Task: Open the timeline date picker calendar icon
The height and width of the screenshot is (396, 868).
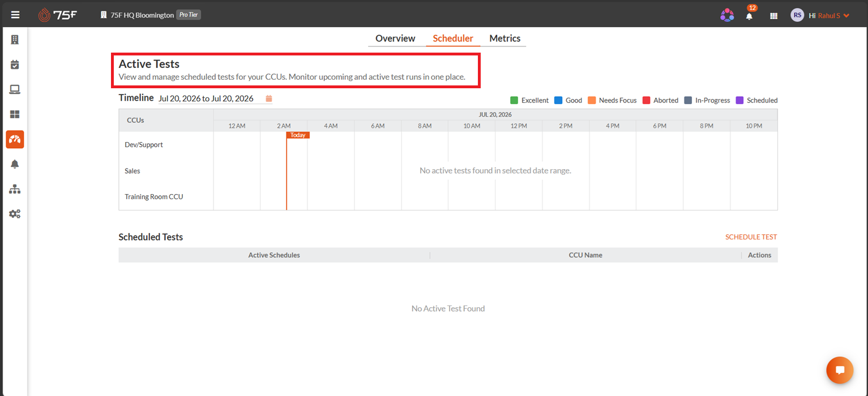Action: coord(269,98)
